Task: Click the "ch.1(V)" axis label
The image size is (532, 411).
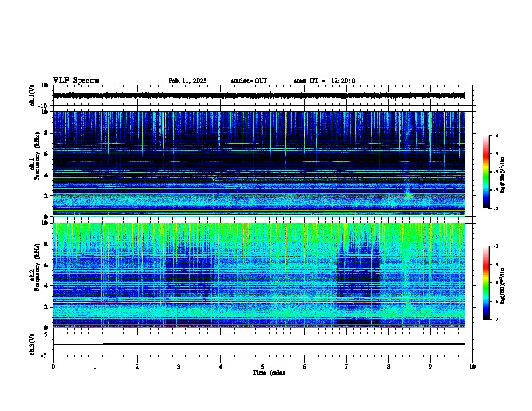Action: click(x=32, y=95)
